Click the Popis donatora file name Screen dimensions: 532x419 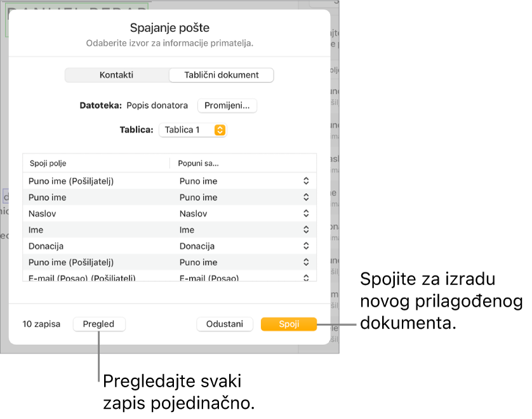157,105
